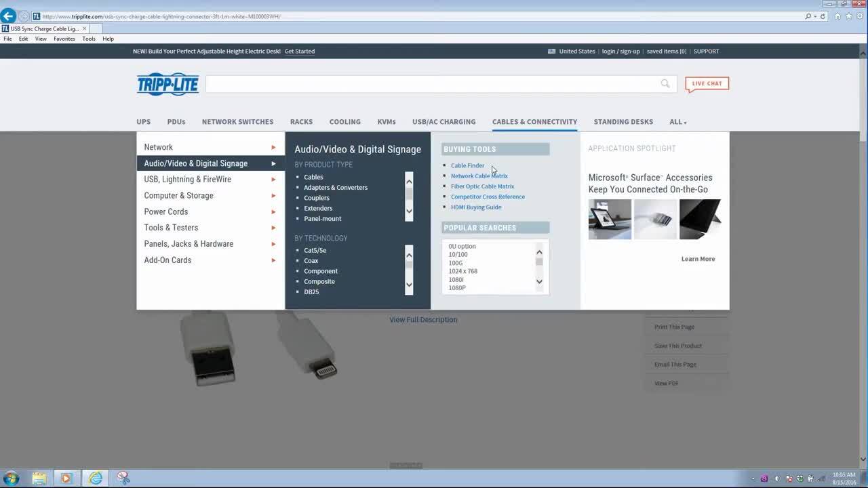Click down arrow of product type scrollbar
The image size is (868, 488).
pos(409,211)
